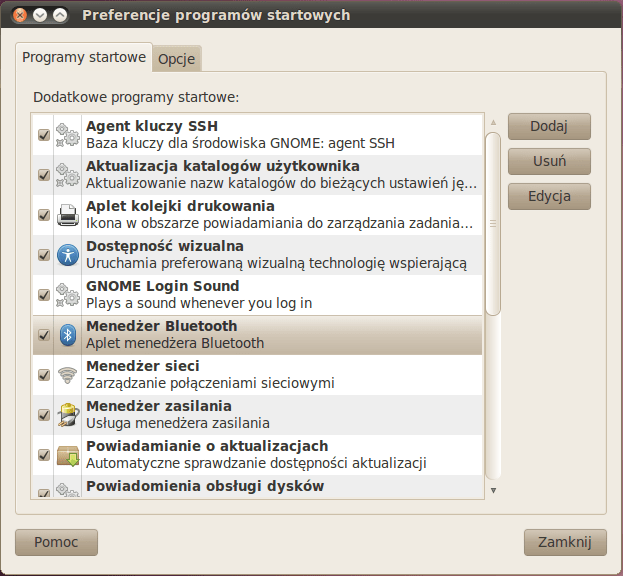This screenshot has height=576, width=623.
Task: Minimize the window via title bar button
Action: tap(40, 15)
